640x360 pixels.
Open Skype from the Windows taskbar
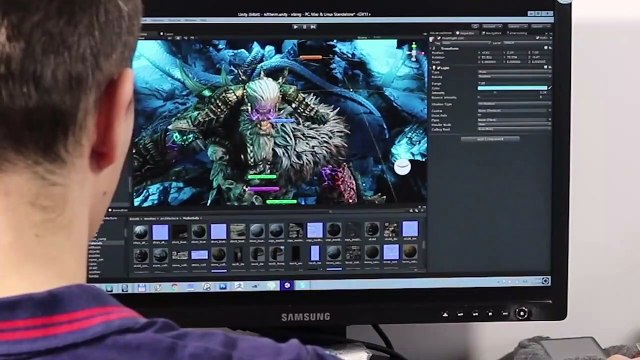(302, 285)
